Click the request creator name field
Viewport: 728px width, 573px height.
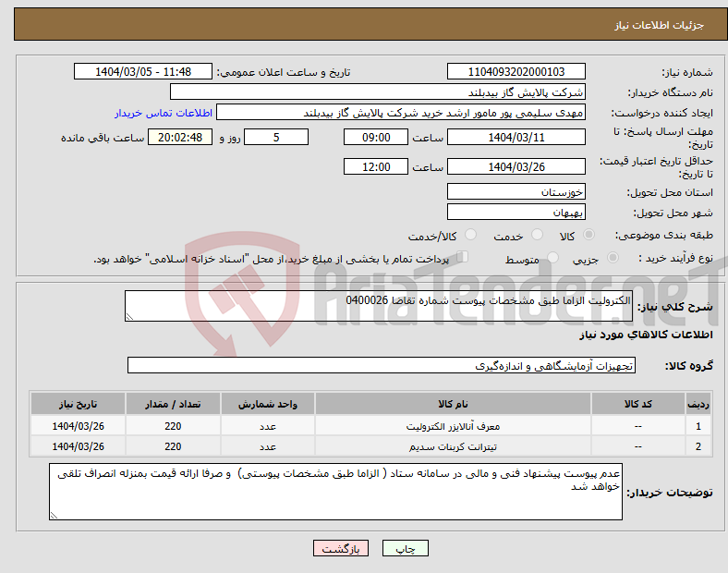[x=401, y=113]
